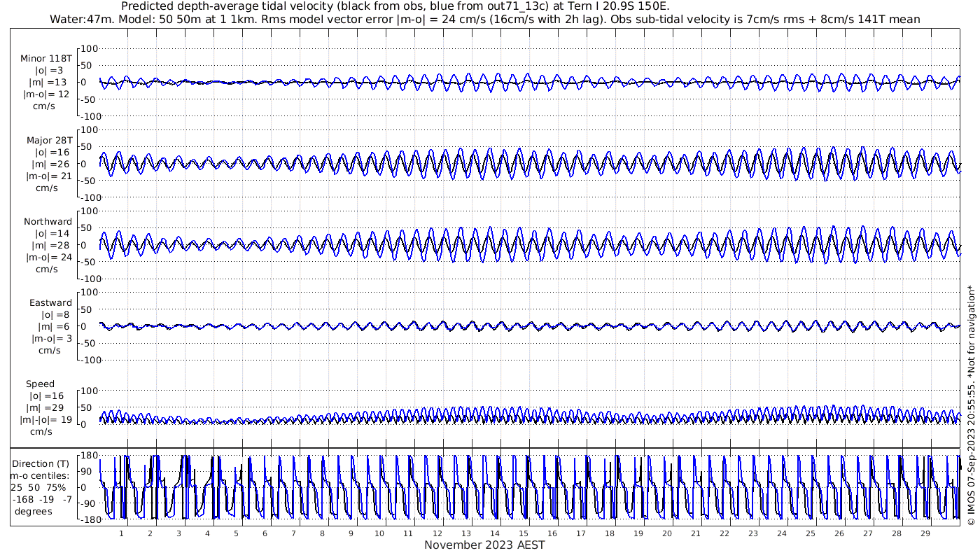This screenshot has height=560, width=980.
Task: Select the "m-o centiles:" label
Action: pyautogui.click(x=40, y=476)
